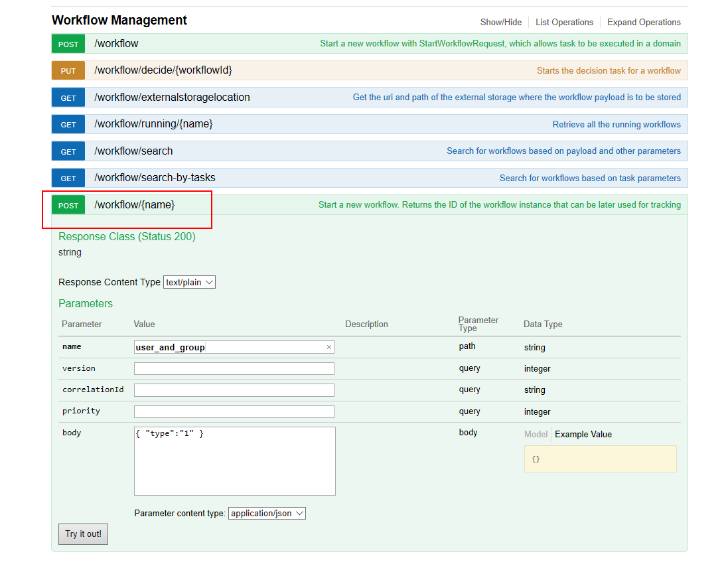Viewport: 728px width, 568px height.
Task: Click the 'version' parameter label
Action: point(78,368)
